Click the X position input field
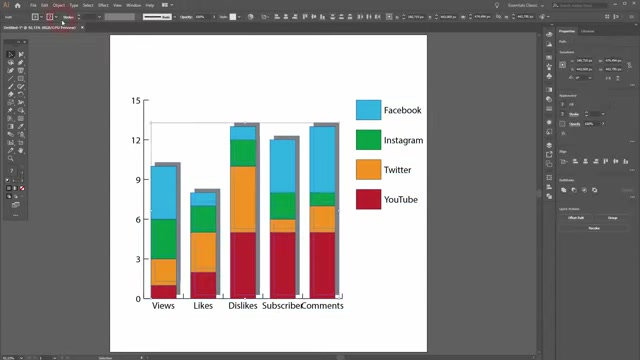Viewport: 640px width, 360px height. 584,60
